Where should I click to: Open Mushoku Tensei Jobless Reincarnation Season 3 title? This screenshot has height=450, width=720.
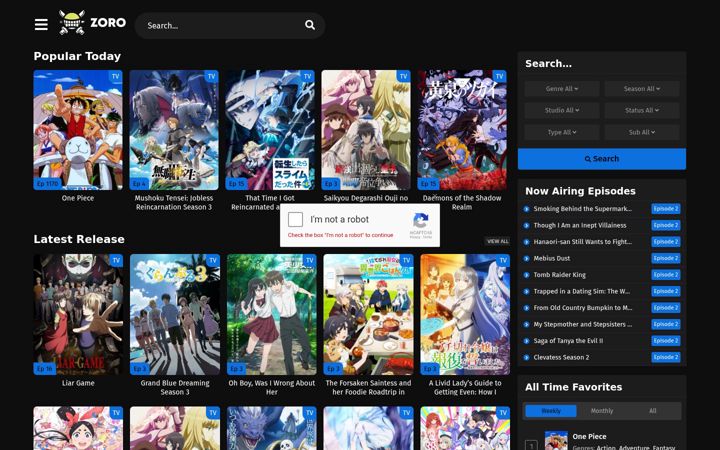point(174,202)
